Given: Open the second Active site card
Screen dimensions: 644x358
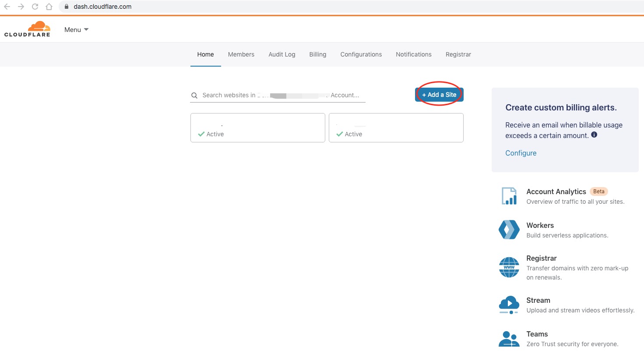Looking at the screenshot, I should [x=396, y=128].
